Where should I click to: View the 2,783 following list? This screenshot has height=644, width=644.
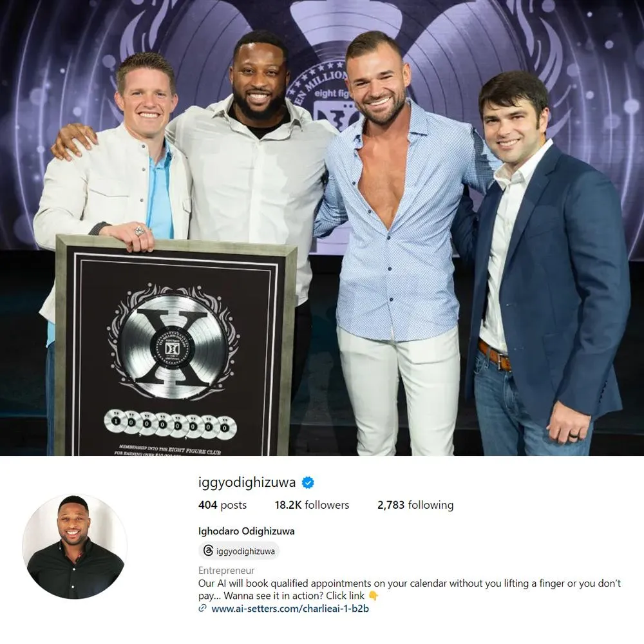click(x=415, y=505)
